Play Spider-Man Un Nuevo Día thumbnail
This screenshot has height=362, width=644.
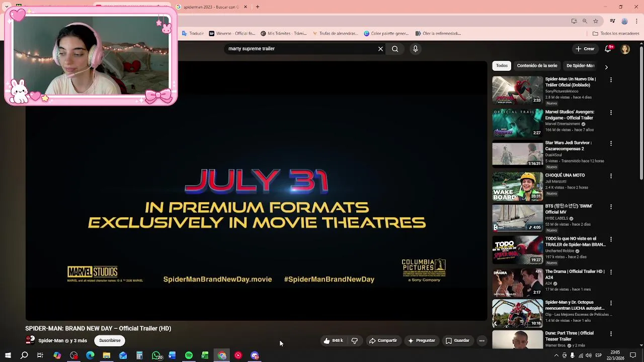click(517, 90)
